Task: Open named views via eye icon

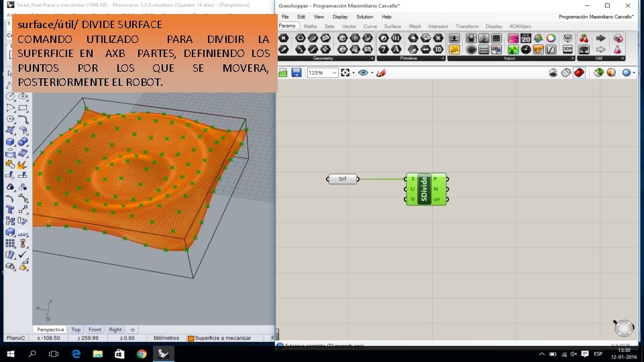Action: point(363,72)
